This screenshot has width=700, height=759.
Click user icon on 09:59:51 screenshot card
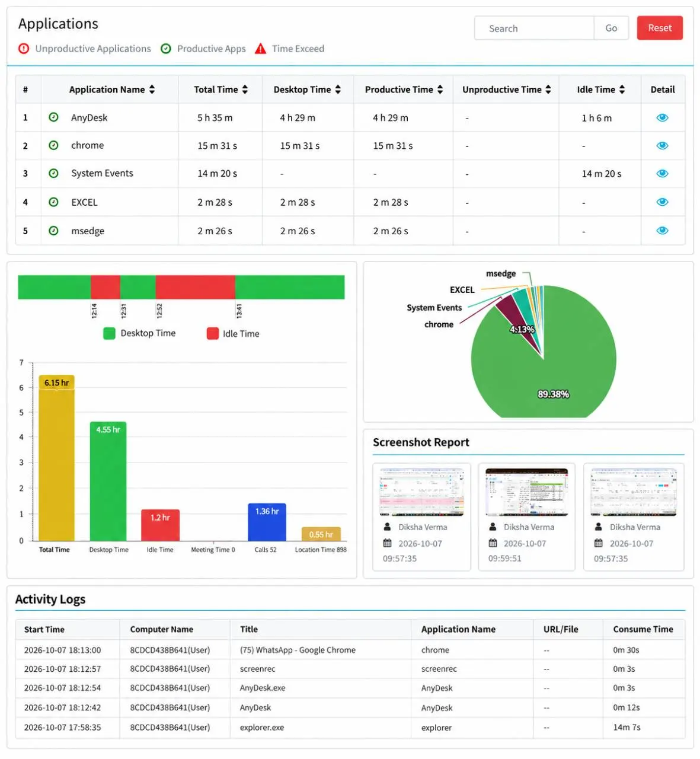click(493, 527)
